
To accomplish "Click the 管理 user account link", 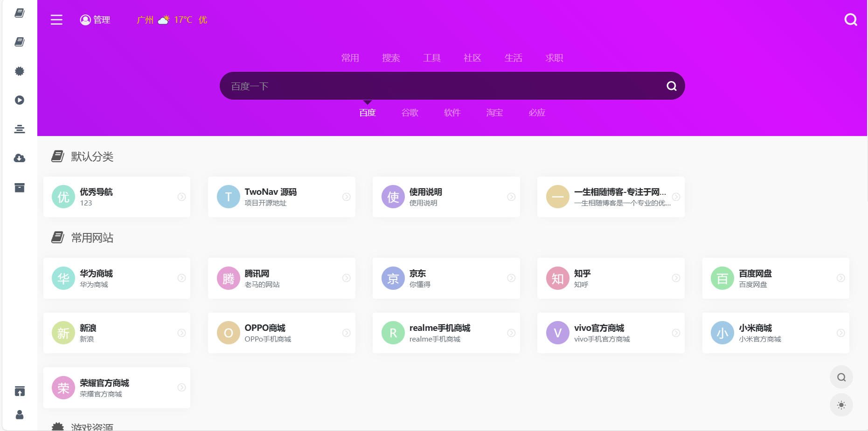I will (95, 20).
